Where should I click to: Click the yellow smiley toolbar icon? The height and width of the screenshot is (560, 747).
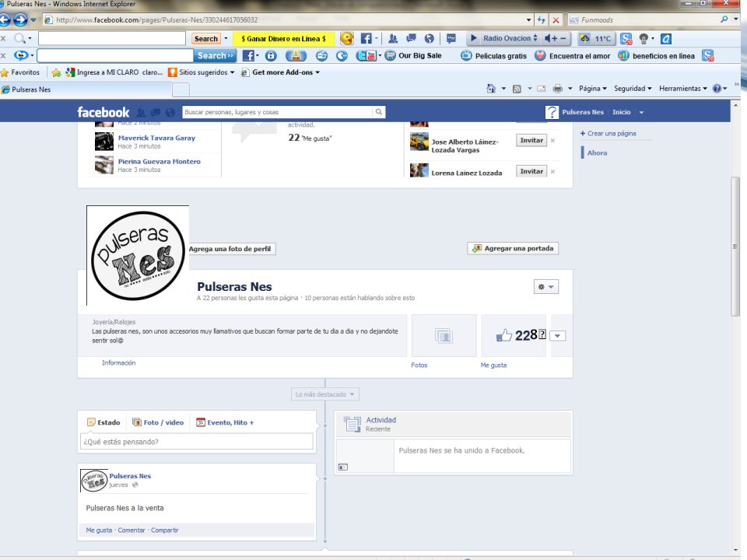pyautogui.click(x=347, y=39)
